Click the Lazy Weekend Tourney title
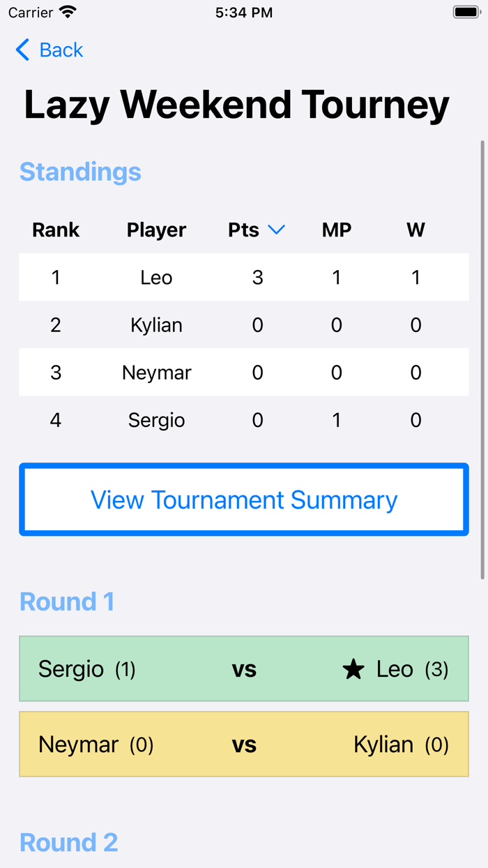 (236, 104)
